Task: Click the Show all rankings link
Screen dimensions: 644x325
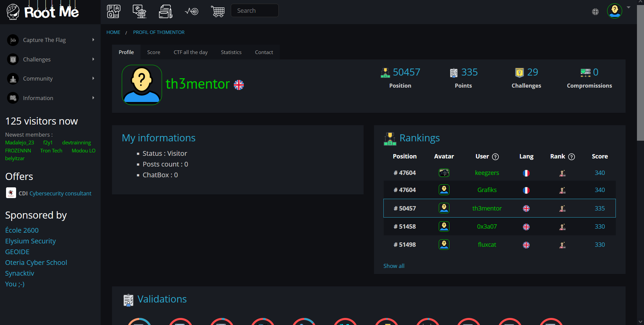Action: click(x=394, y=266)
